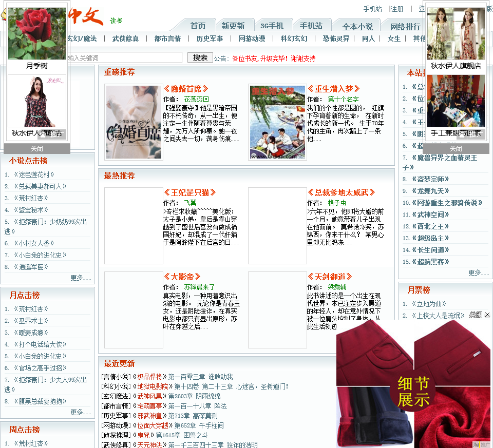Open the 手工兼职 craft ad image

click(x=456, y=101)
